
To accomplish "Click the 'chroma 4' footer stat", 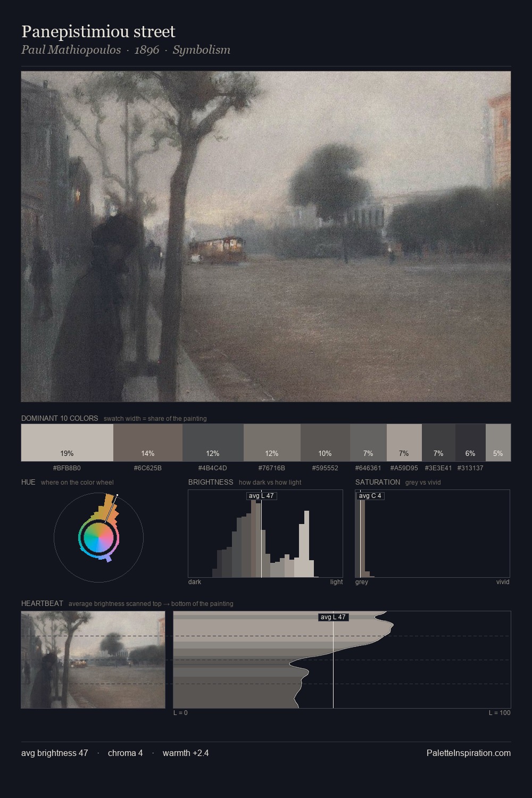I will coord(126,753).
